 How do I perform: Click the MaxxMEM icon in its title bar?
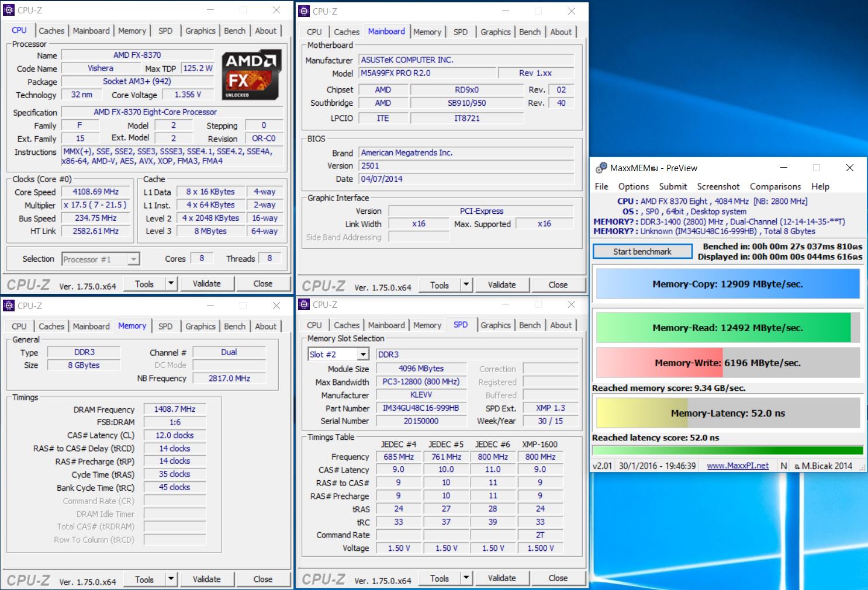click(601, 168)
